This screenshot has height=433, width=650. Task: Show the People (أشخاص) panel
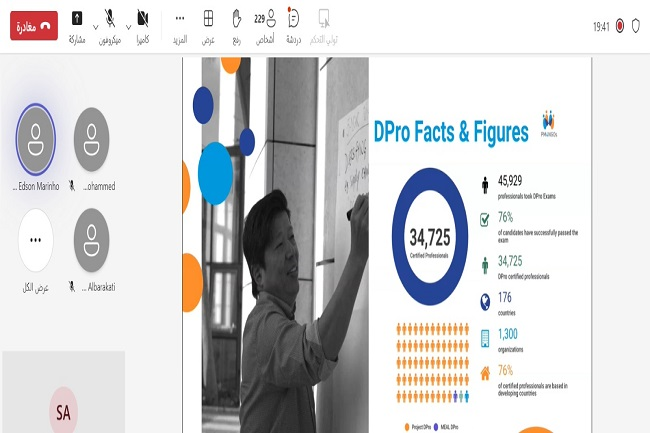pos(265,27)
